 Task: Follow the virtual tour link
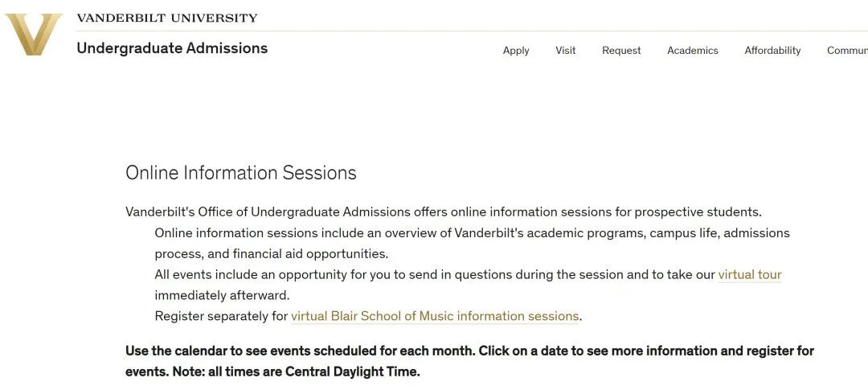click(x=750, y=275)
